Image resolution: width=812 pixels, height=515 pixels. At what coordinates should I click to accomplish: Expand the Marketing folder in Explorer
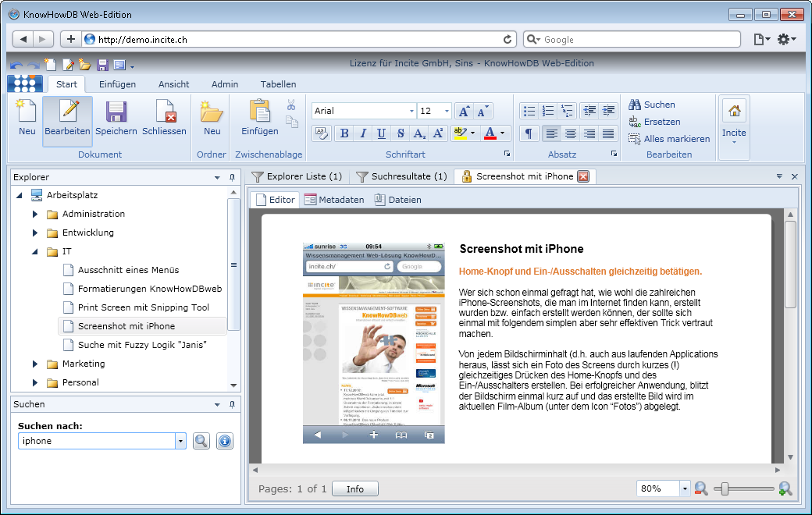click(x=35, y=364)
